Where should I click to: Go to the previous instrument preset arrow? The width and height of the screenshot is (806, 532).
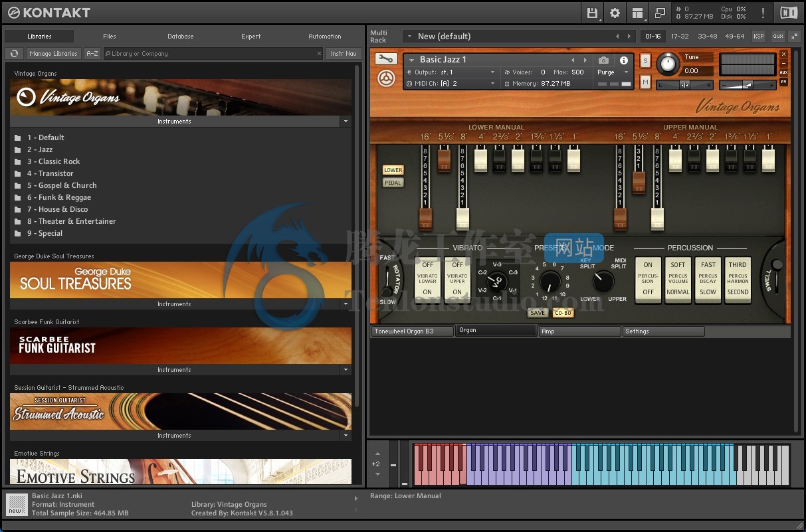[573, 60]
